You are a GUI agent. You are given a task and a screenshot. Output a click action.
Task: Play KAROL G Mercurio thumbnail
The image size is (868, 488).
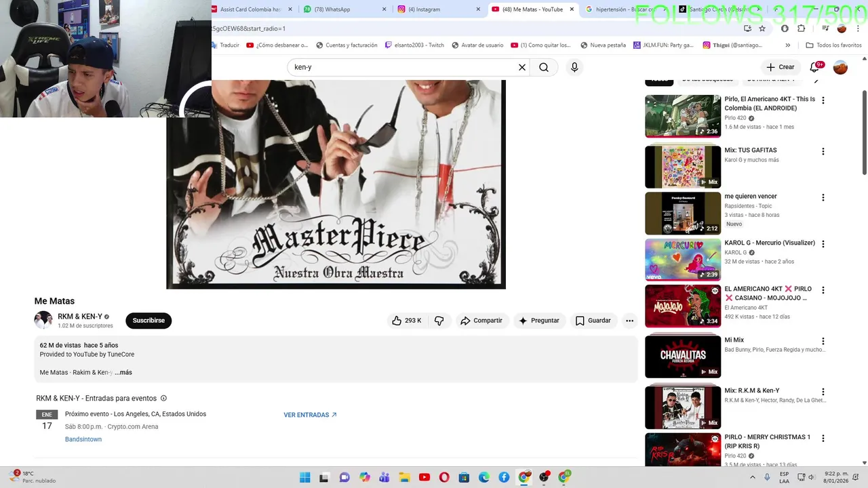click(x=683, y=260)
